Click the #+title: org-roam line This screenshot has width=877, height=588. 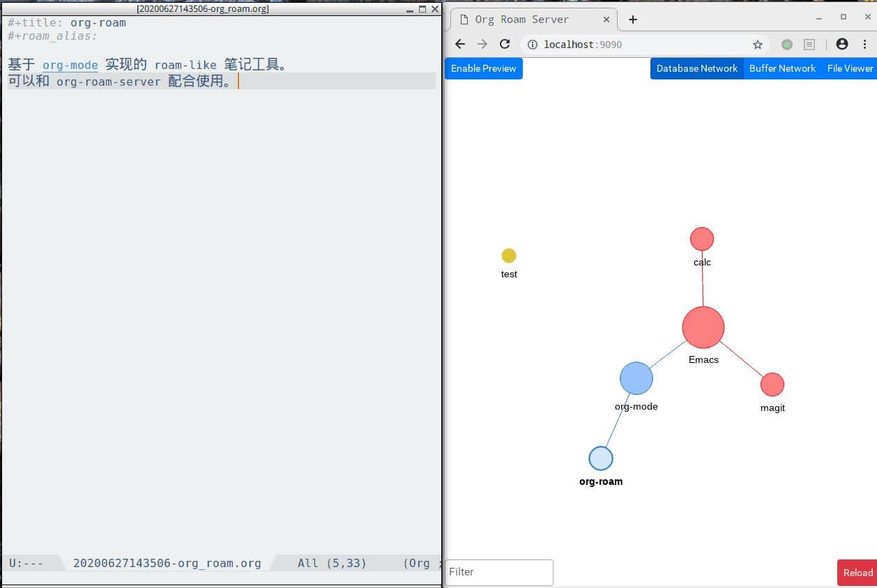[67, 22]
